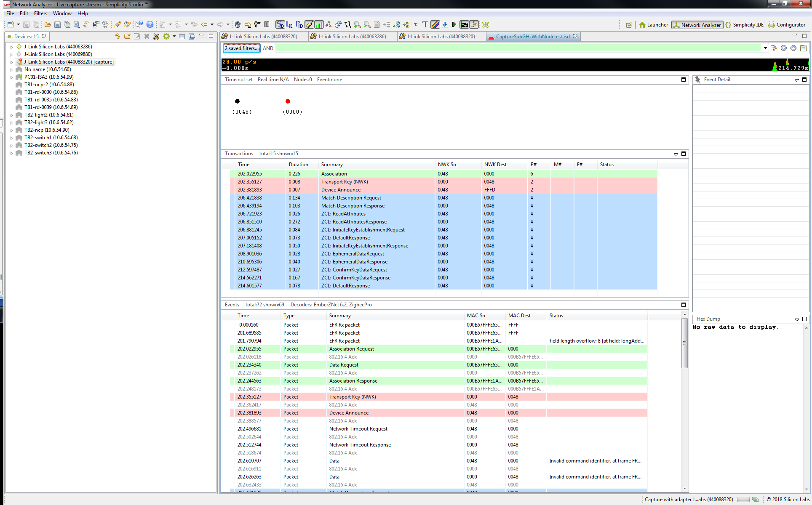This screenshot has height=505, width=812.
Task: Open the Event Detail panel dropdown menu
Action: tap(797, 79)
